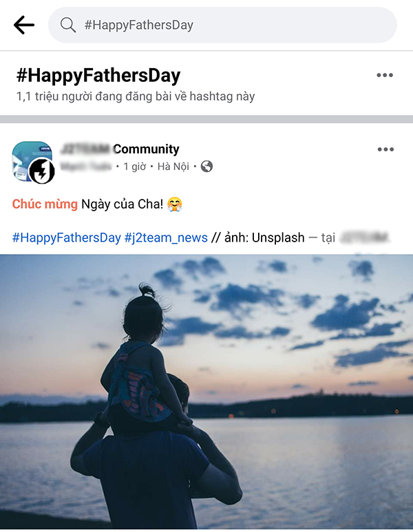
Task: Open the Community group avatar
Action: [x=32, y=161]
